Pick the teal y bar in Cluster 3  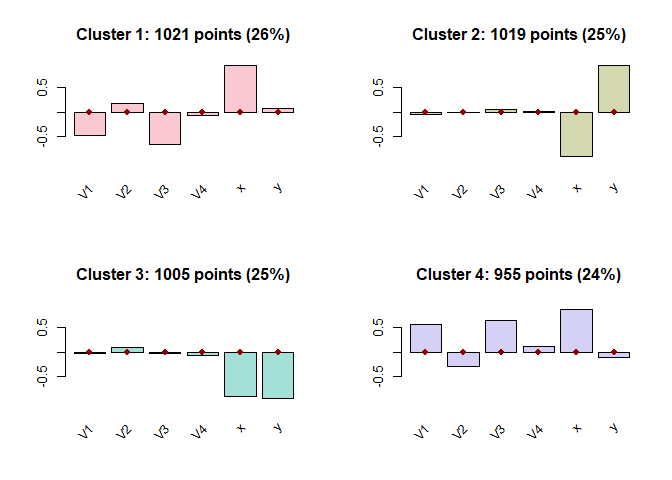point(277,375)
